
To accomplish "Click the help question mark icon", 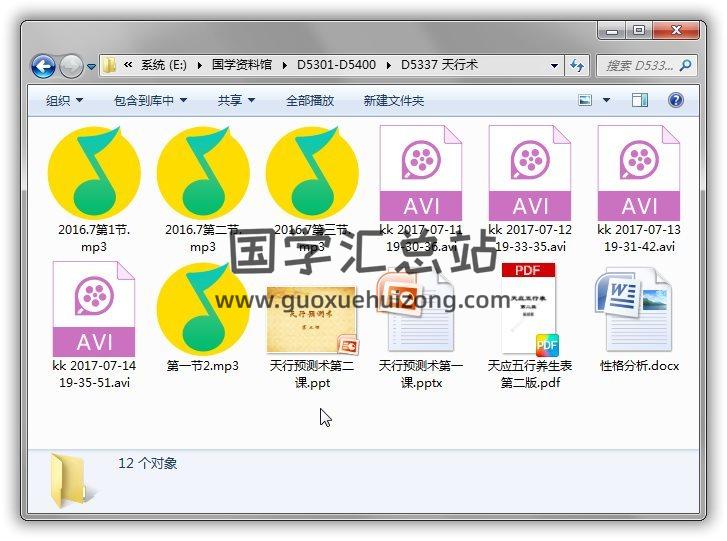I will tap(676, 100).
